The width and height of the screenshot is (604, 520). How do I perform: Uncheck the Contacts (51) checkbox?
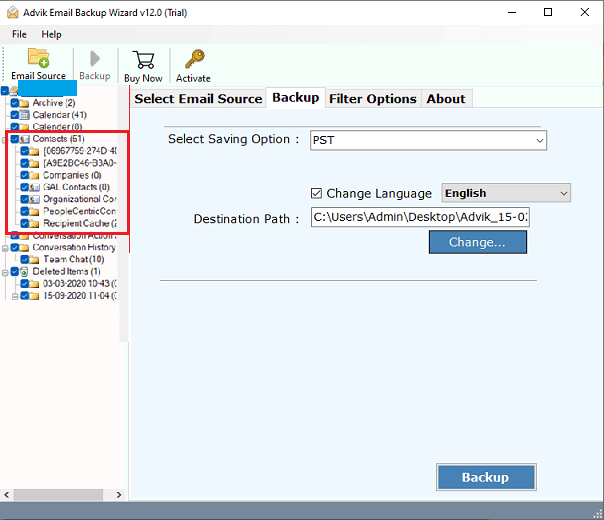coord(15,139)
